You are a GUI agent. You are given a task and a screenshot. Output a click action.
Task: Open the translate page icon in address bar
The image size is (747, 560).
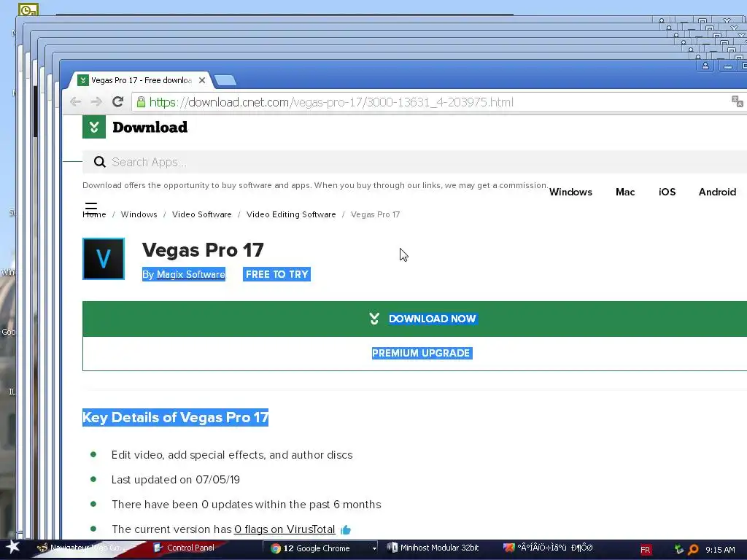[737, 101]
